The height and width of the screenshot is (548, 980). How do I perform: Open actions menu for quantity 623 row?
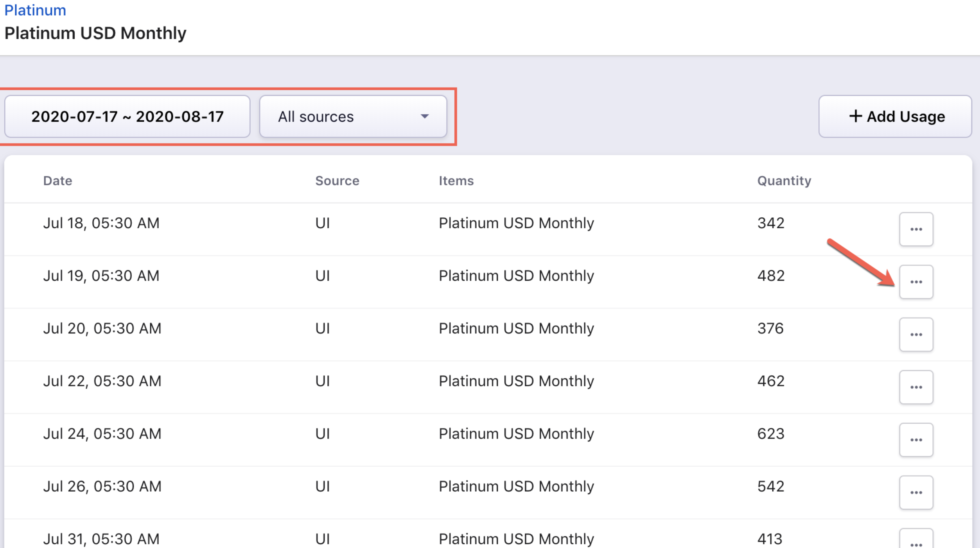tap(916, 440)
